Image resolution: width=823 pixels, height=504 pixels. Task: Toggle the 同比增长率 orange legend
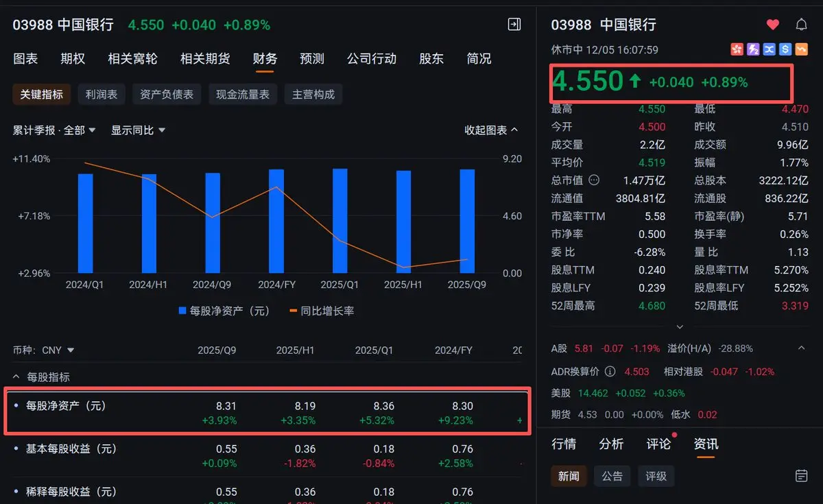322,311
